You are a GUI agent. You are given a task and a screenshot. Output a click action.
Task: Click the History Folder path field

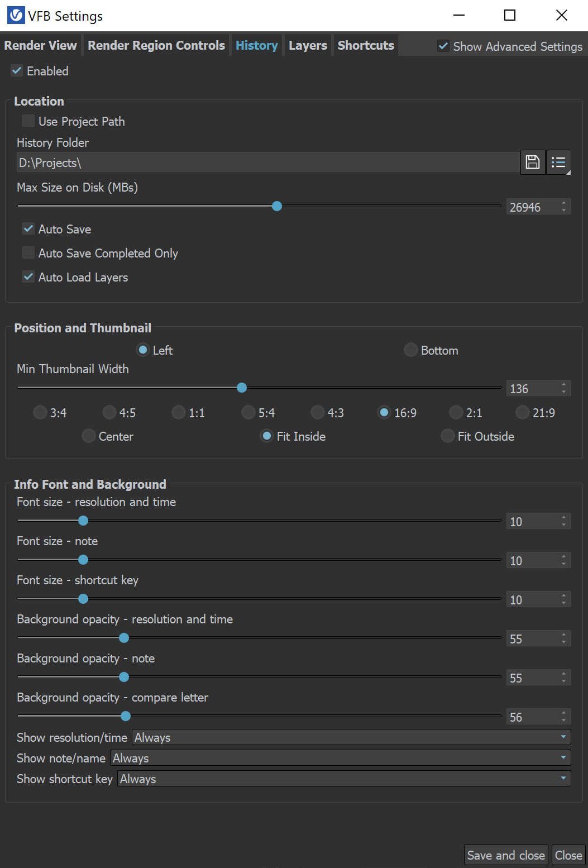(268, 163)
